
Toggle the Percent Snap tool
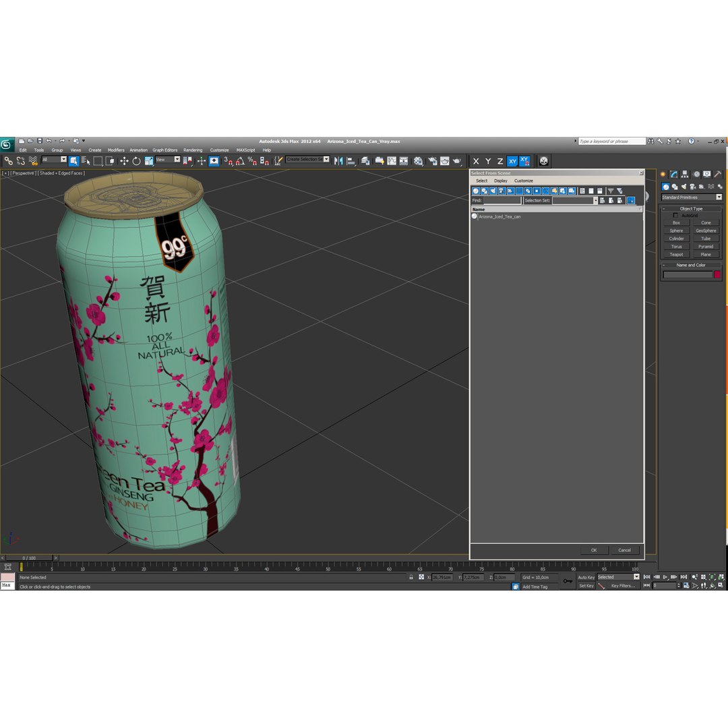(252, 161)
